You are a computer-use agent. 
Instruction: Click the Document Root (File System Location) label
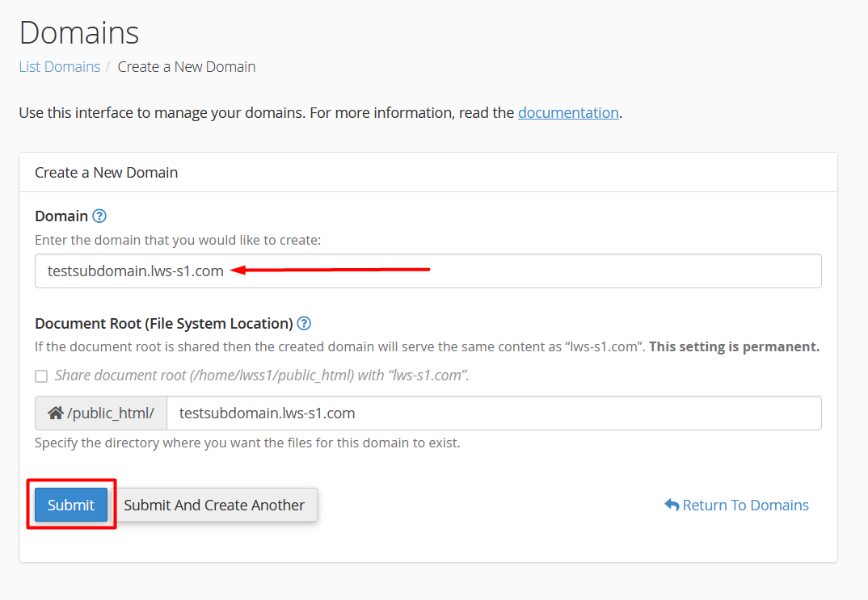tap(163, 323)
